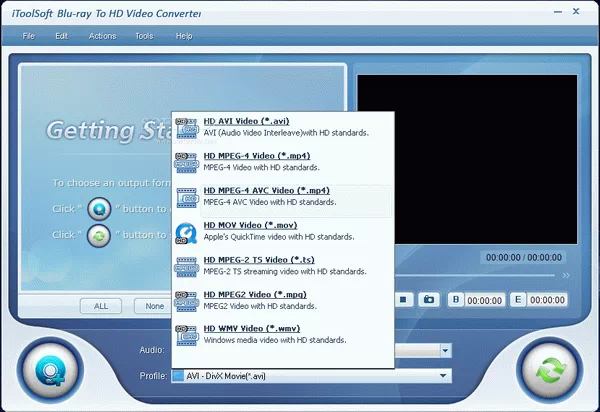Screen dimensions: 600x412
Task: Click 'AVI (Audio Video Interleave)with HD standards.' description
Action: 286,133
